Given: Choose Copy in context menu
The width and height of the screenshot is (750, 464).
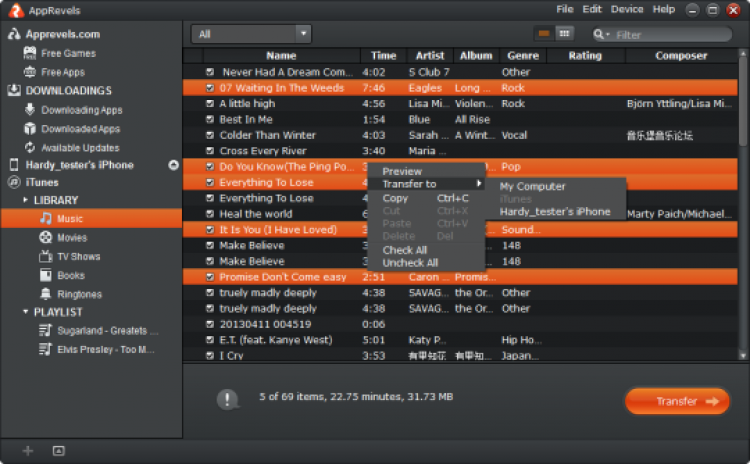Looking at the screenshot, I should [x=426, y=198].
